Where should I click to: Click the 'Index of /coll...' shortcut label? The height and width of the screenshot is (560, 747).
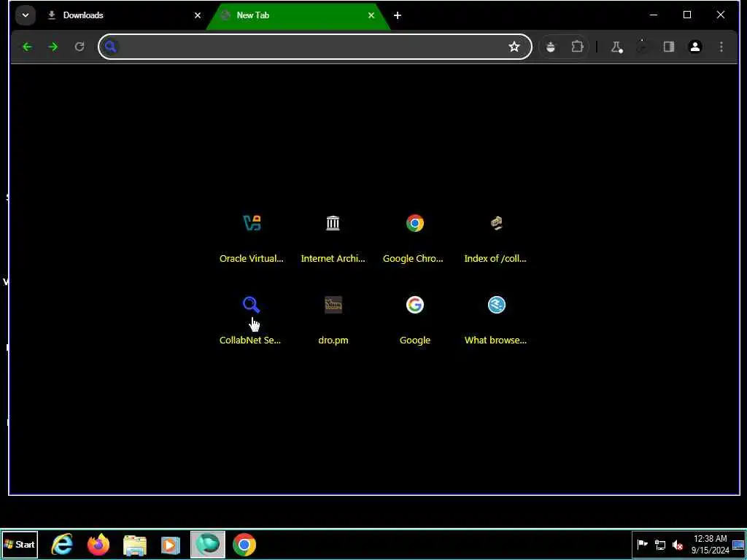(495, 259)
